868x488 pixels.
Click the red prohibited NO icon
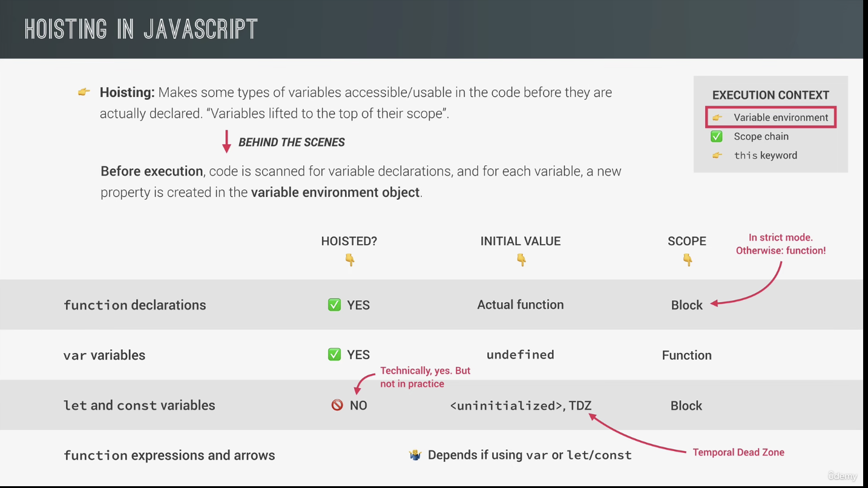(337, 405)
